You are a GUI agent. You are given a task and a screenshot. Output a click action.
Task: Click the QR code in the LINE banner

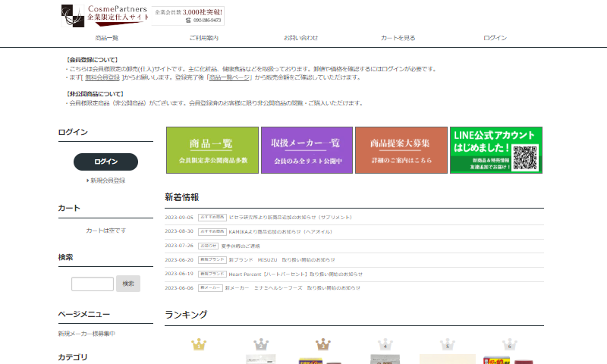click(x=525, y=158)
